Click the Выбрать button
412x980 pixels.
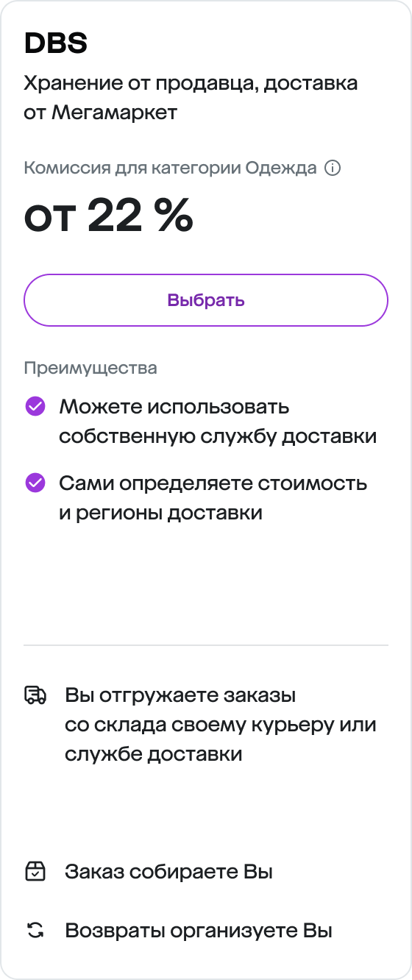(x=206, y=300)
